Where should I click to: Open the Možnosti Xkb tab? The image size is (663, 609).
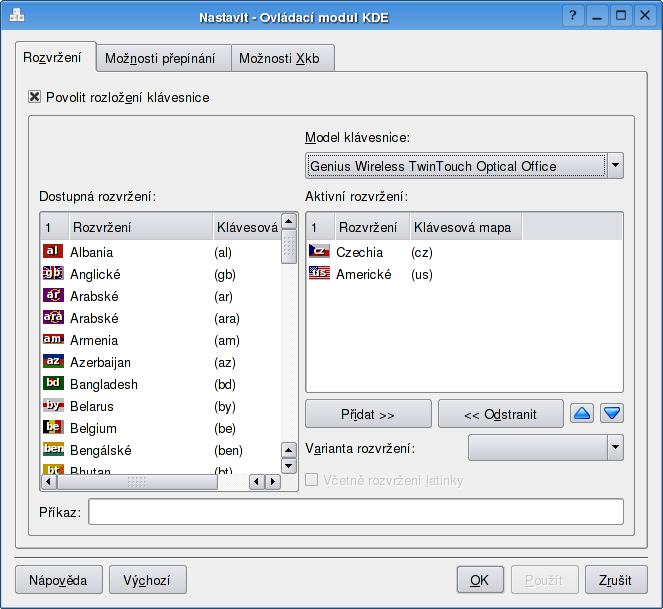click(x=279, y=58)
